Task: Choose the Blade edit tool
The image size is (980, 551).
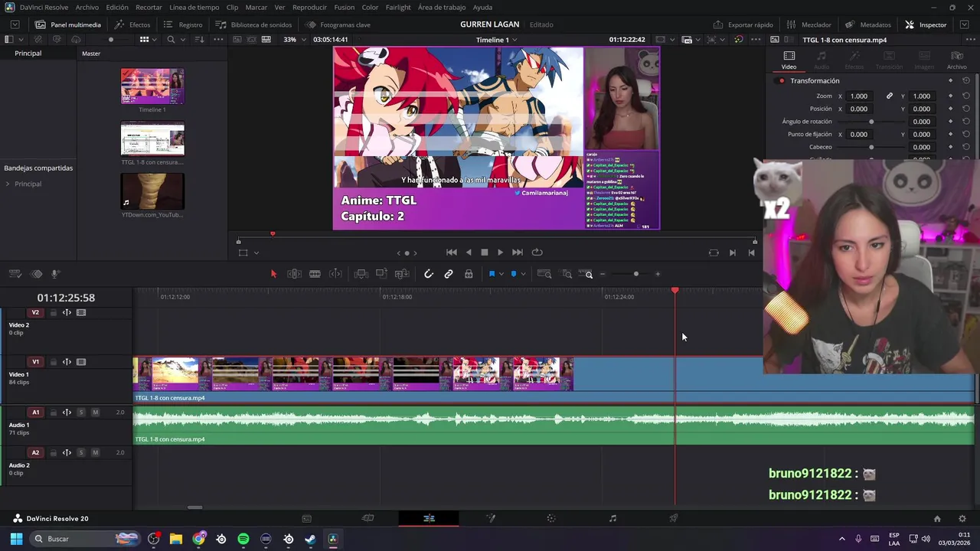Action: (x=315, y=274)
